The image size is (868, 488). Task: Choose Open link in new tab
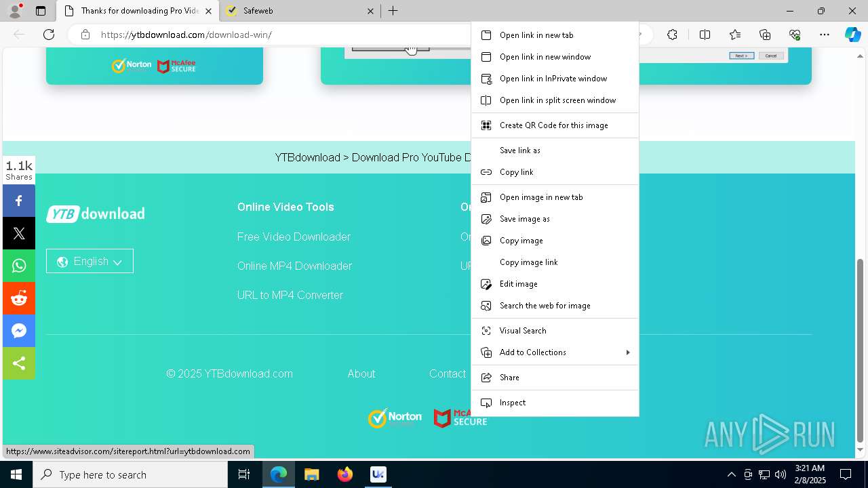click(555, 35)
